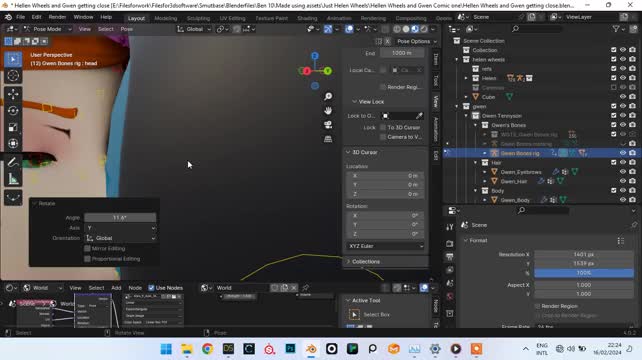
Task: Open the File menu
Action: 20,17
